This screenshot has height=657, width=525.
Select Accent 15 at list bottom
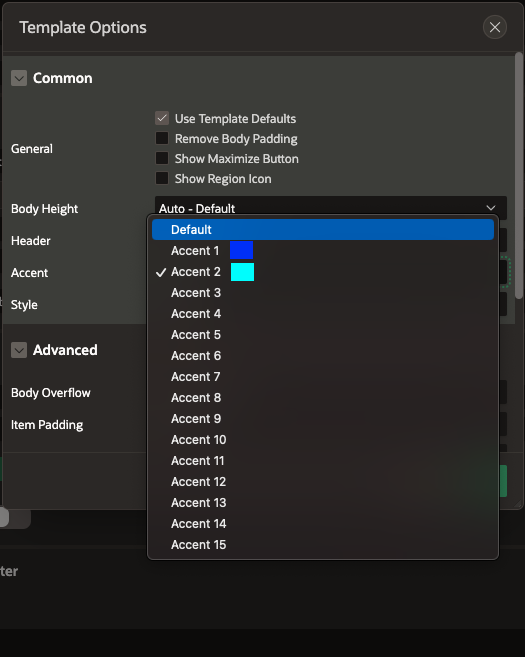(323, 545)
